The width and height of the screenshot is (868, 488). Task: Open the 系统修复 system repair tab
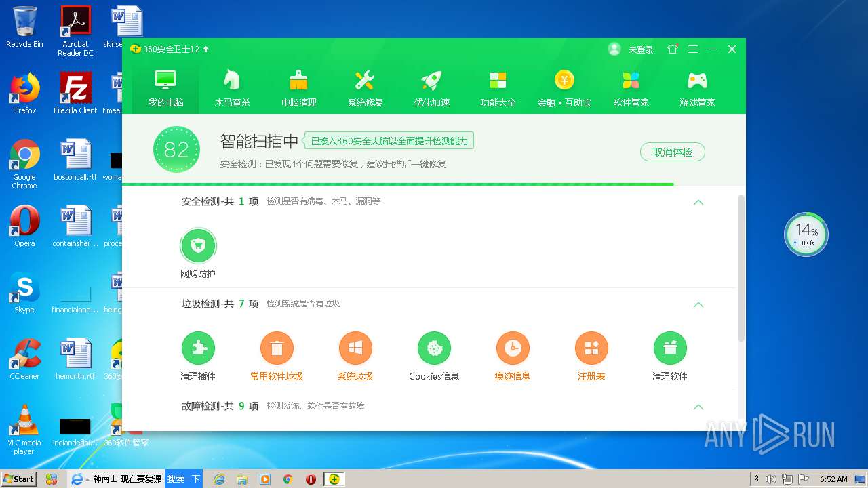pyautogui.click(x=365, y=88)
